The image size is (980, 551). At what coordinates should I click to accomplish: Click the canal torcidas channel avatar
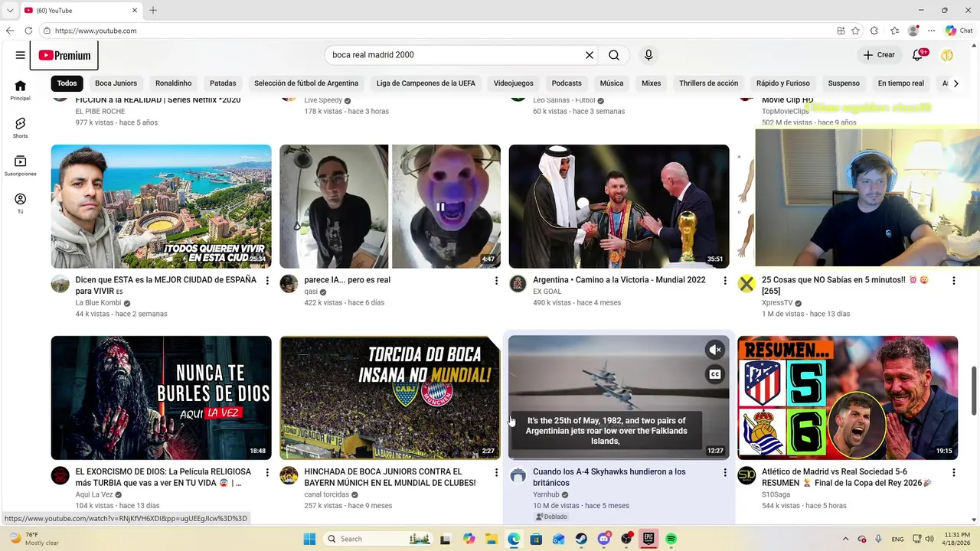[x=289, y=476]
